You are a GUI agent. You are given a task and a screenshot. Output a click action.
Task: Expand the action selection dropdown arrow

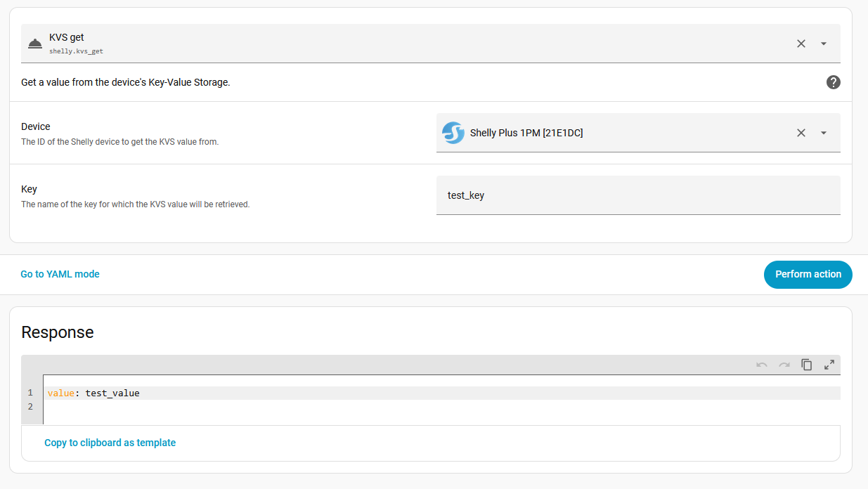824,44
